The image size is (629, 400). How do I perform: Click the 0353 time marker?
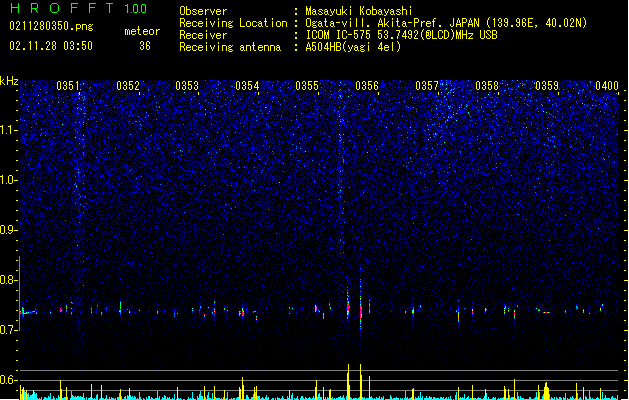187,86
